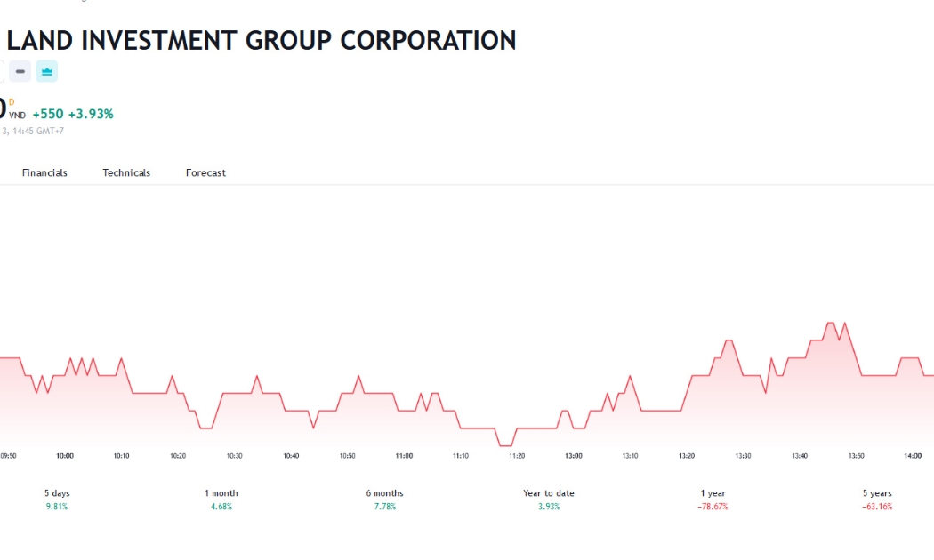Click the 13:50 time axis label

coord(856,456)
